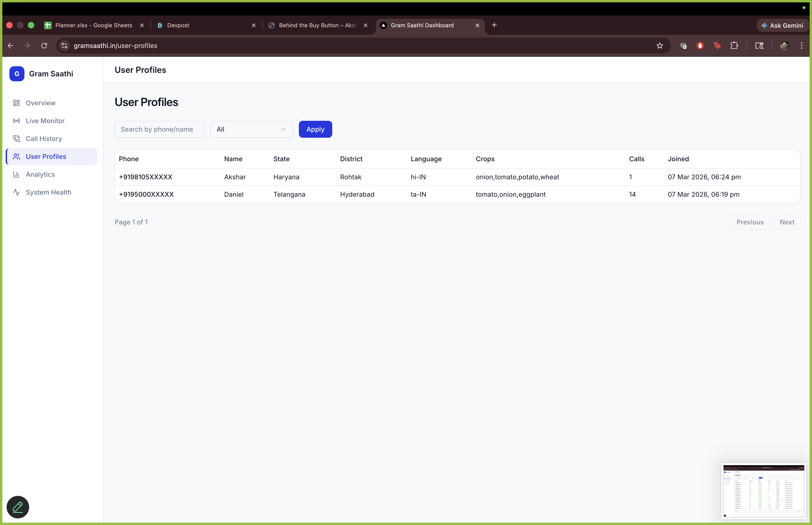Bookmark page with star icon
This screenshot has width=812, height=525.
[x=660, y=46]
